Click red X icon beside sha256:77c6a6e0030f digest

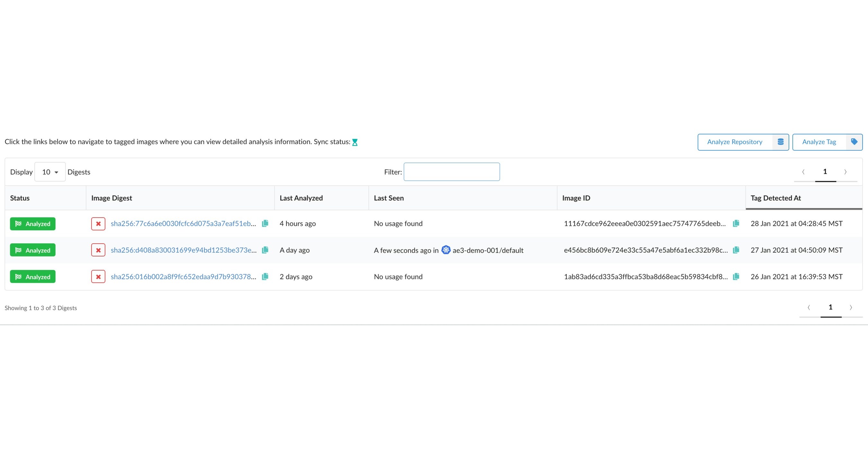tap(98, 224)
